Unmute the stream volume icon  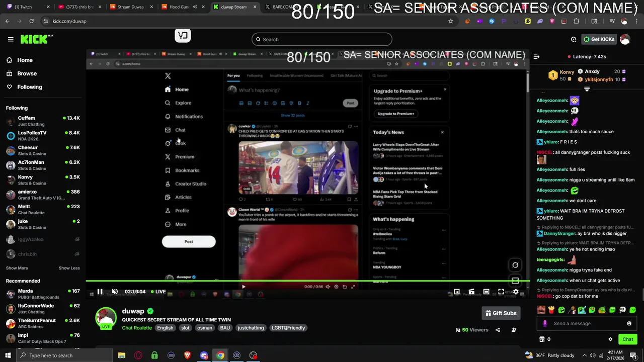[x=115, y=292]
